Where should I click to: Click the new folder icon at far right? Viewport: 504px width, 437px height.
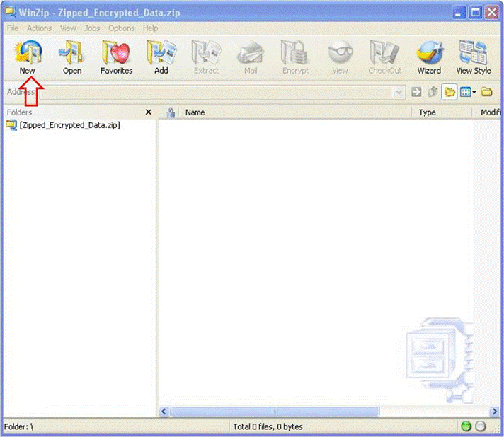click(486, 92)
